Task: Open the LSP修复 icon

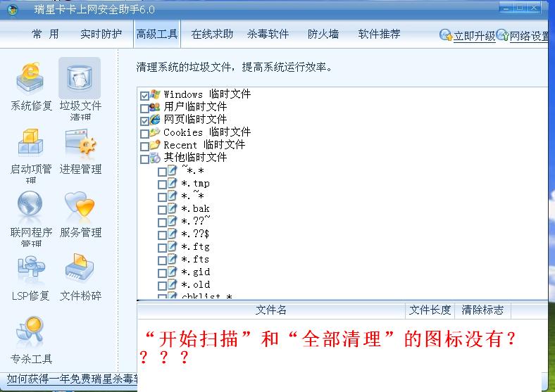Action: click(x=31, y=268)
